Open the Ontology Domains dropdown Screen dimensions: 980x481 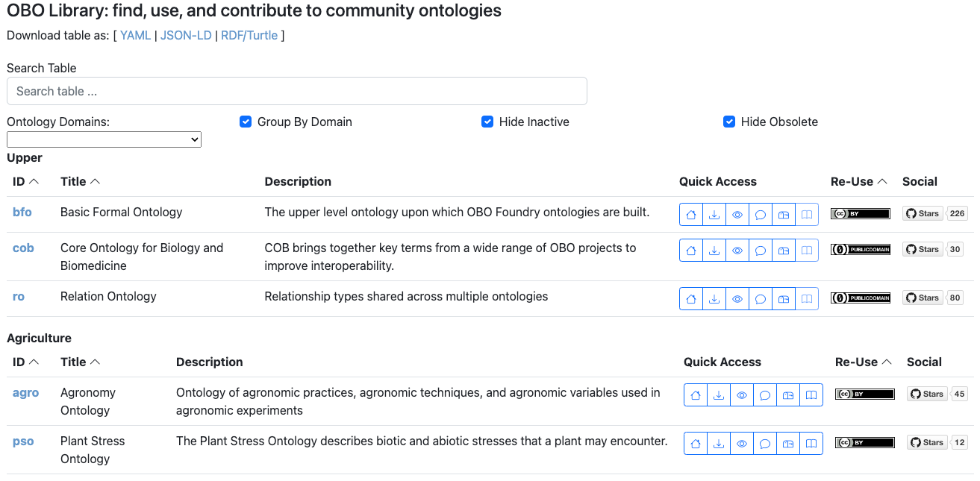click(104, 139)
